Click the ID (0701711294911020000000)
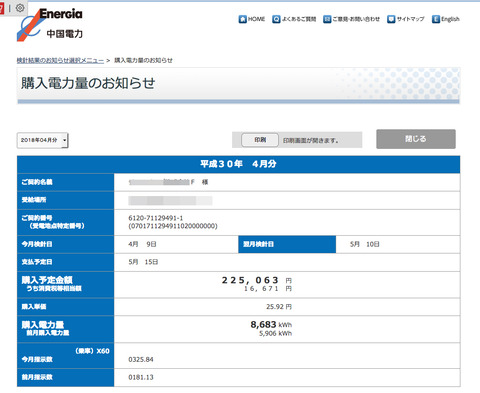The height and width of the screenshot is (393, 480). (173, 226)
